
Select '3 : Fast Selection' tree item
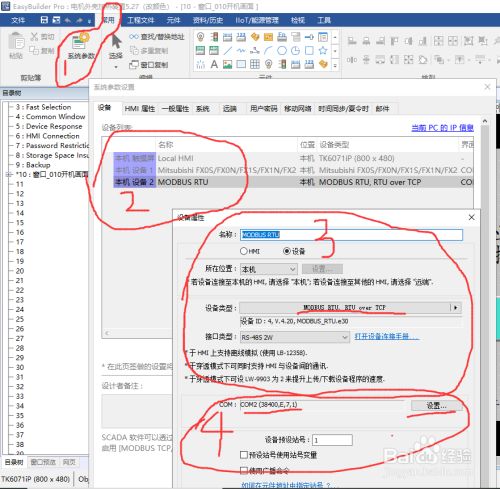tap(43, 107)
